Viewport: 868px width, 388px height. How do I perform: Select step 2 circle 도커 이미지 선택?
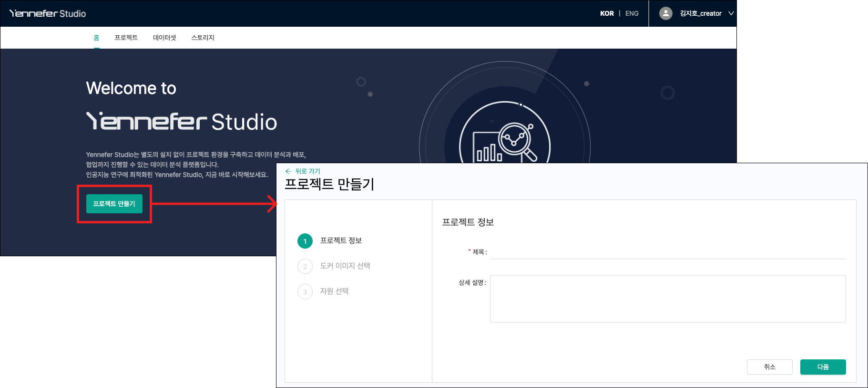point(305,266)
